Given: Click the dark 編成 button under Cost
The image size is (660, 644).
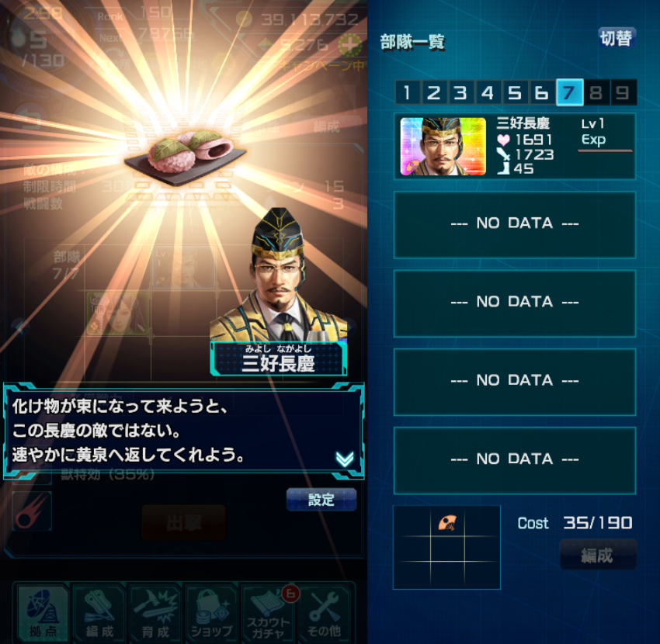Looking at the screenshot, I should [x=598, y=556].
